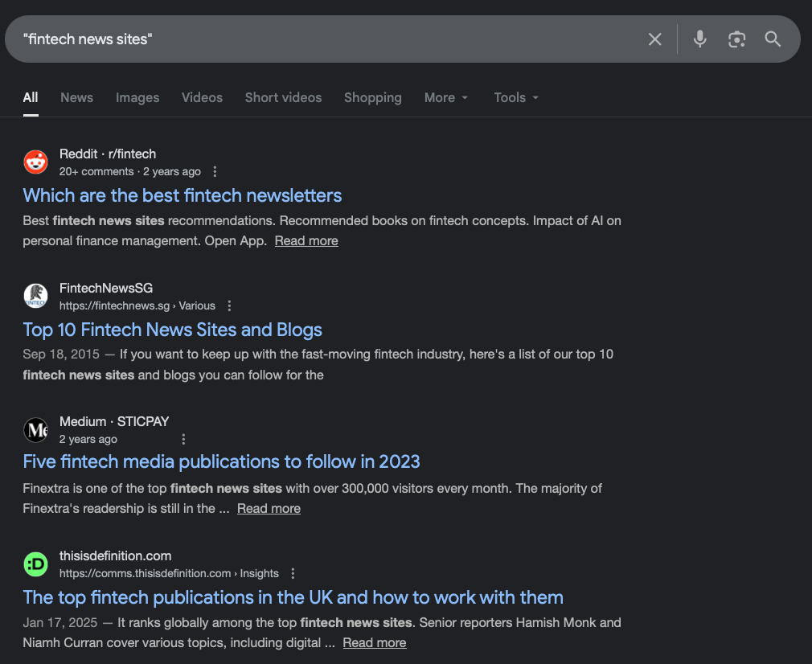Click the FintechNewsSG site favicon
The height and width of the screenshot is (664, 812).
click(35, 296)
